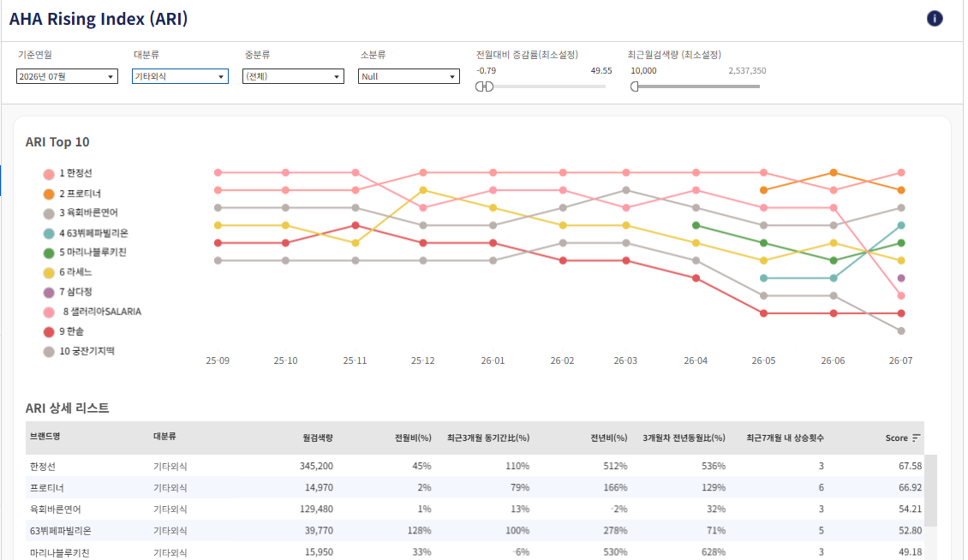
Task: Select legend swatch for 7 삼다정
Action: pyautogui.click(x=49, y=293)
